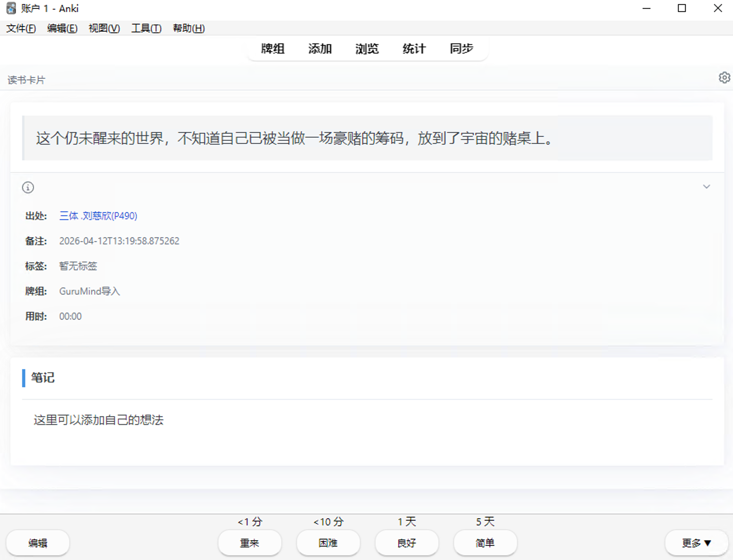Image resolution: width=733 pixels, height=560 pixels.
Task: Click the <10 分 interval label
Action: (328, 522)
